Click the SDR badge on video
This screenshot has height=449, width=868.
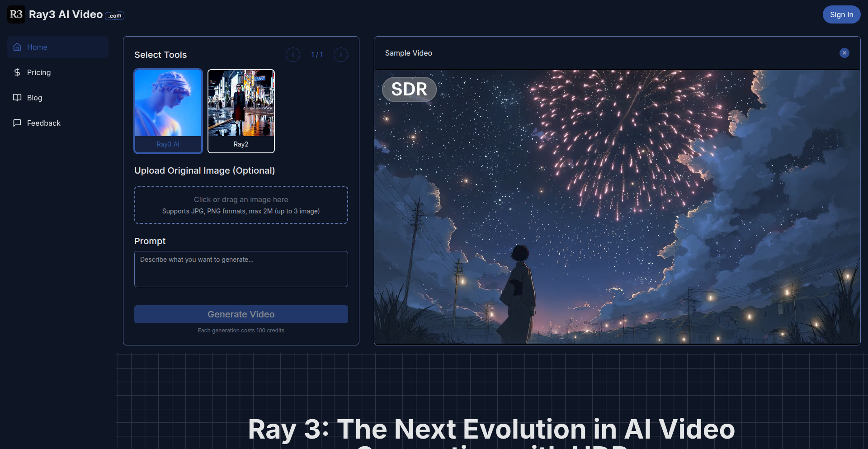click(409, 89)
